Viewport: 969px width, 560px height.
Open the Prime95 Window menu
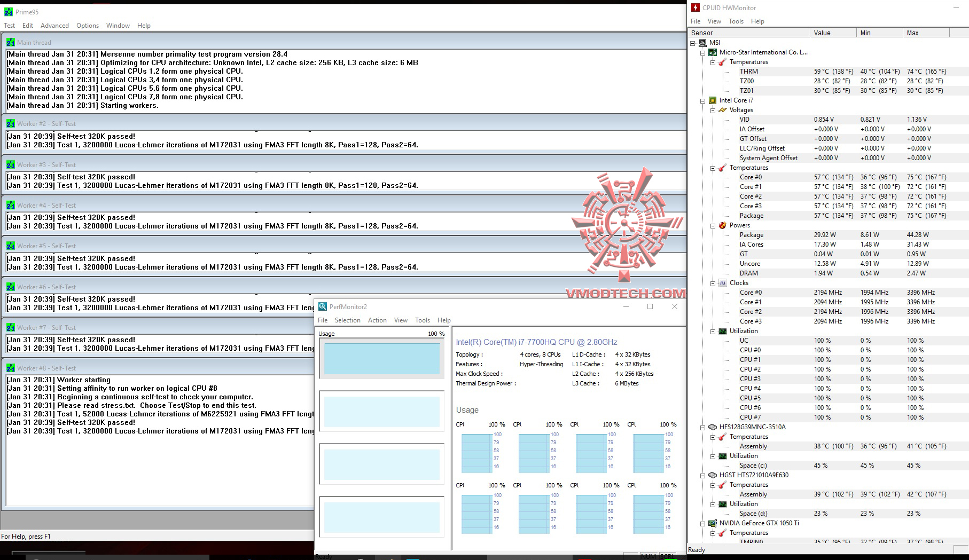[118, 26]
